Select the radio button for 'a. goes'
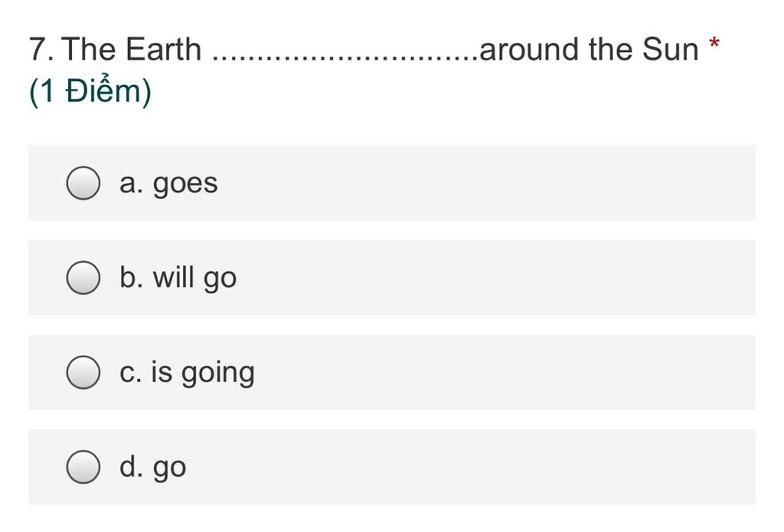 [x=83, y=183]
